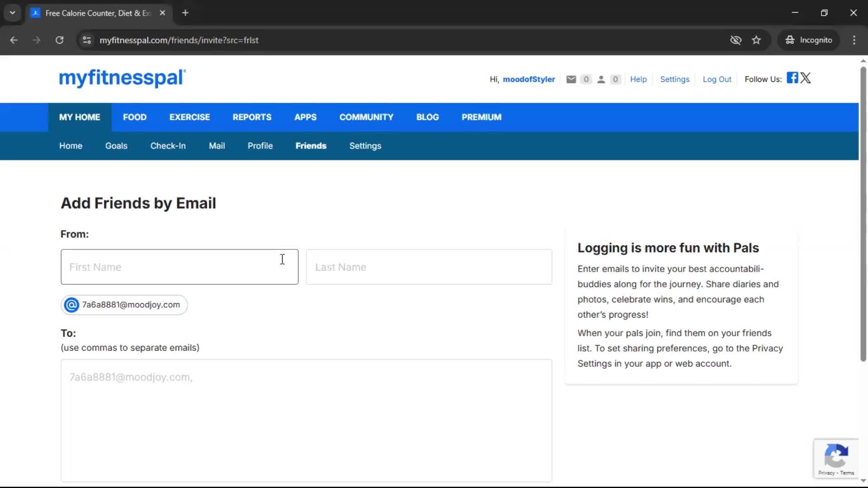Open the MY HOME main tab
The image size is (868, 488).
click(80, 117)
